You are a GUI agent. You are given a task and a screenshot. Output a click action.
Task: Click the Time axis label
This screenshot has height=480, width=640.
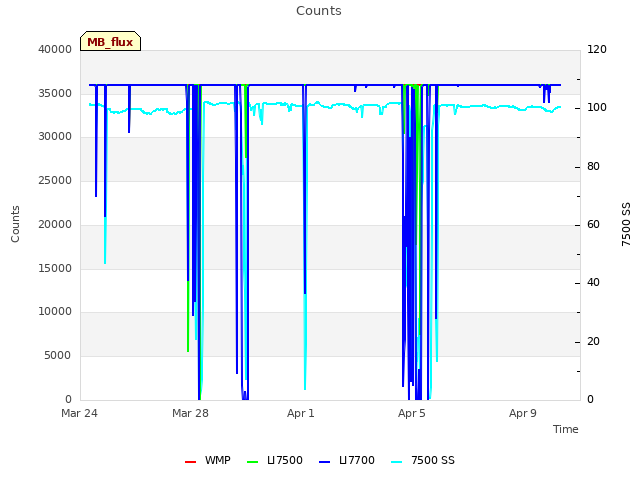566,429
